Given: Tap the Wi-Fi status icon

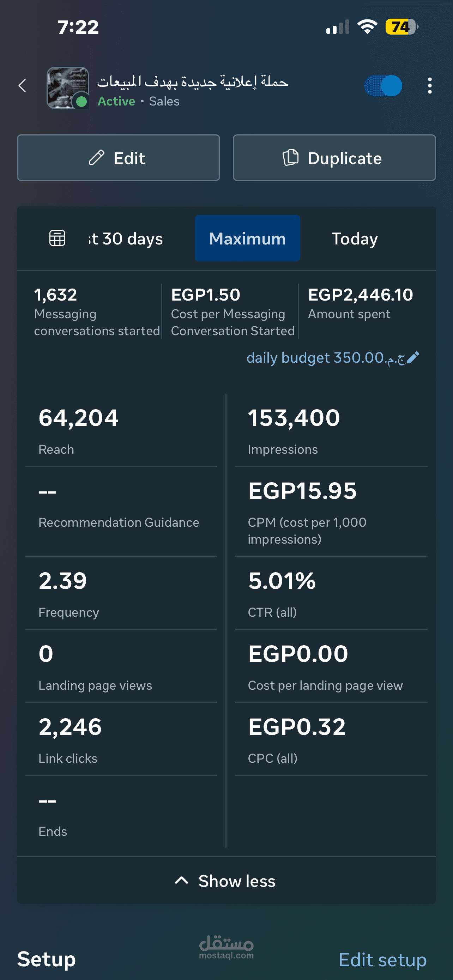Looking at the screenshot, I should click(367, 27).
